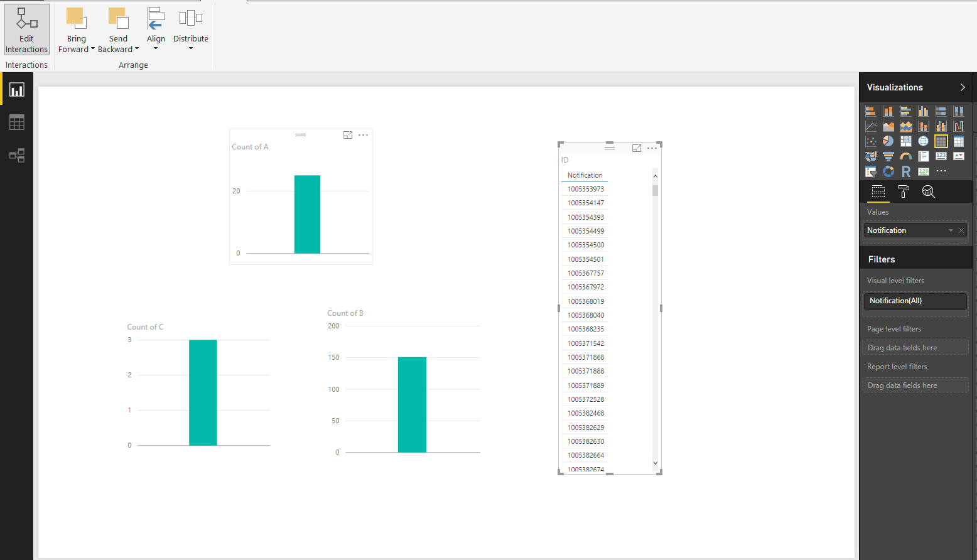Click table scrollbar down arrow
This screenshot has width=977, height=560.
tap(656, 463)
